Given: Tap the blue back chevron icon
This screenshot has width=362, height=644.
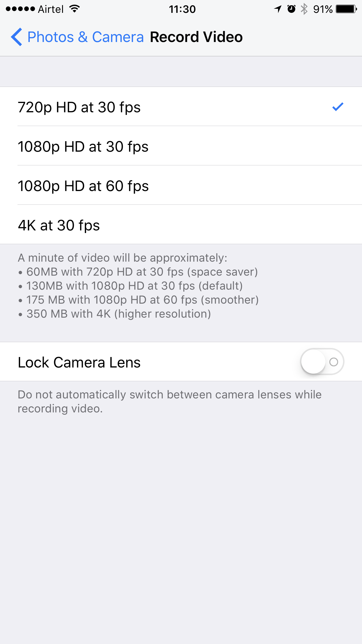Looking at the screenshot, I should pos(17,37).
